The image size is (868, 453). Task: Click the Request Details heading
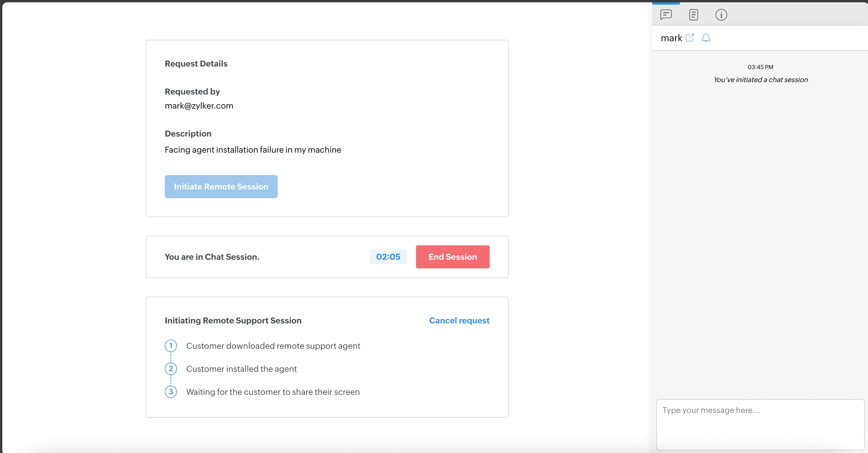click(196, 63)
